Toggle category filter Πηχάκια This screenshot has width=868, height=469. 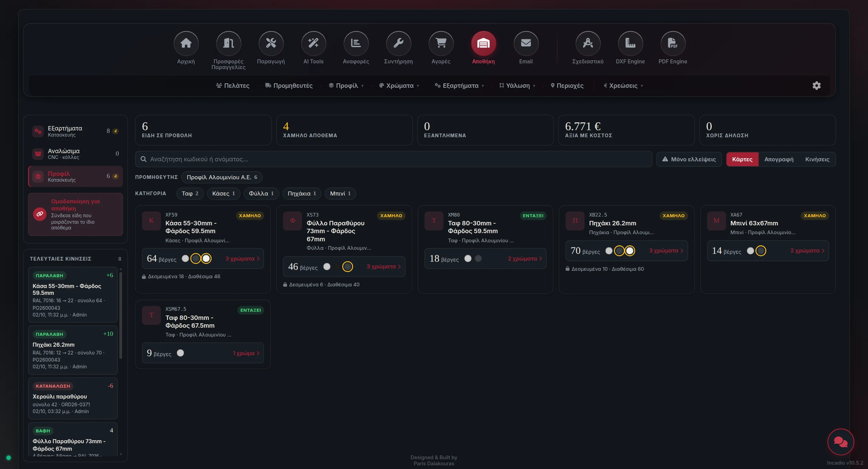[302, 193]
